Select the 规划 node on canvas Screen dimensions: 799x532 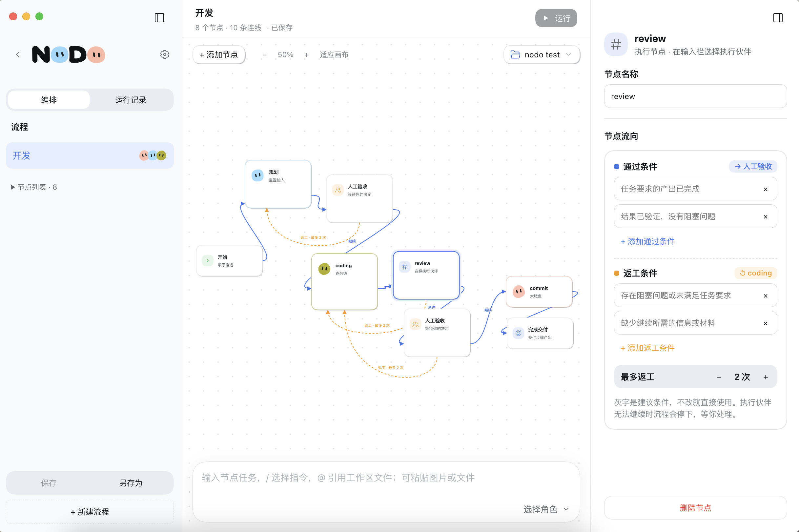pyautogui.click(x=278, y=184)
